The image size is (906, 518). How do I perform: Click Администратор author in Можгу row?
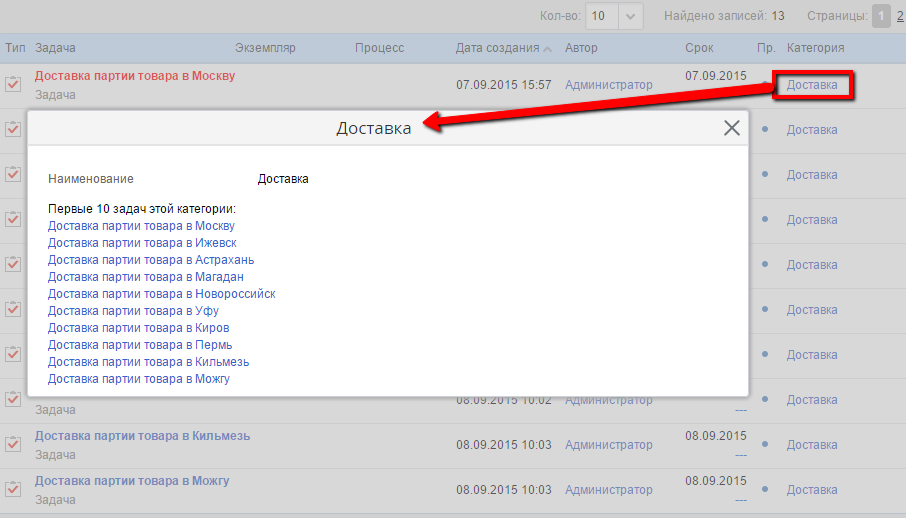[608, 490]
